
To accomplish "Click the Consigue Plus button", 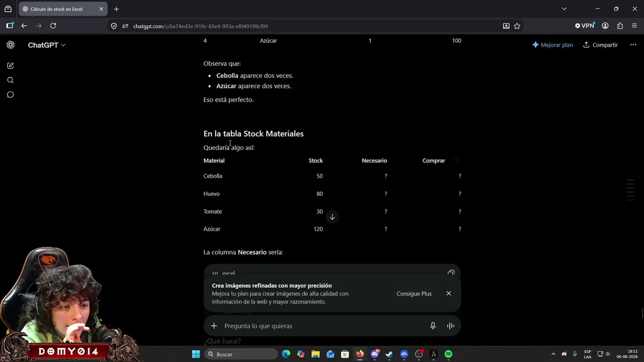I will [x=414, y=294].
